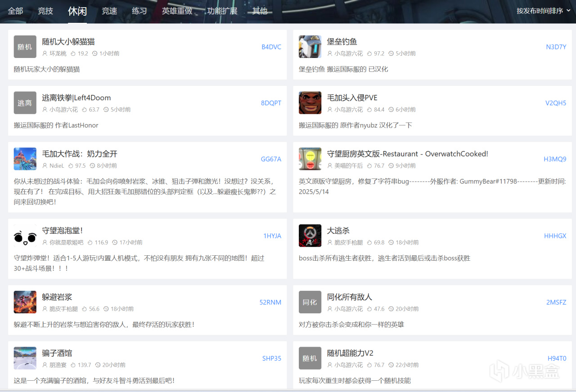Click the like icon on 堡垒钓鱼
The width and height of the screenshot is (576, 392).
point(369,53)
